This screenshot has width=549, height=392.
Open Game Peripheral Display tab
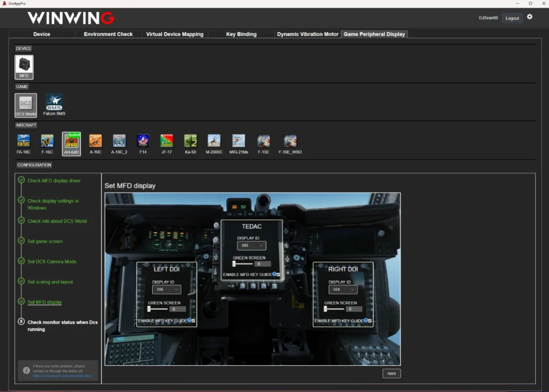[x=375, y=34]
